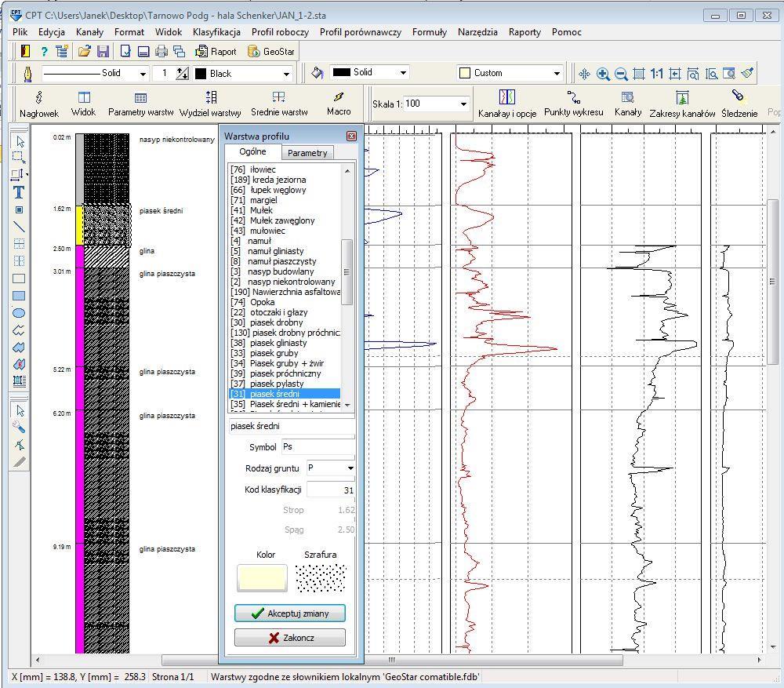Viewport: 784px width, 688px height.
Task: Select Punkty wykresu tool
Action: (x=574, y=104)
